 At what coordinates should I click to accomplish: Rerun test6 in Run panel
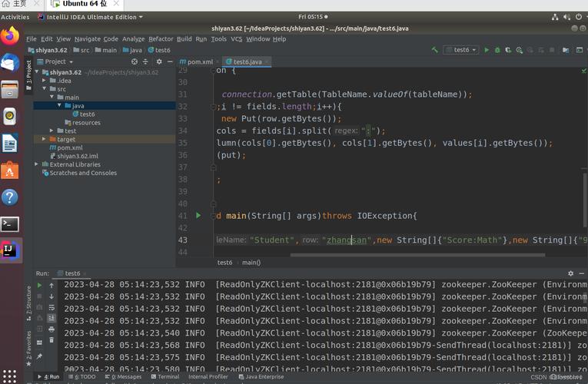pyautogui.click(x=39, y=285)
